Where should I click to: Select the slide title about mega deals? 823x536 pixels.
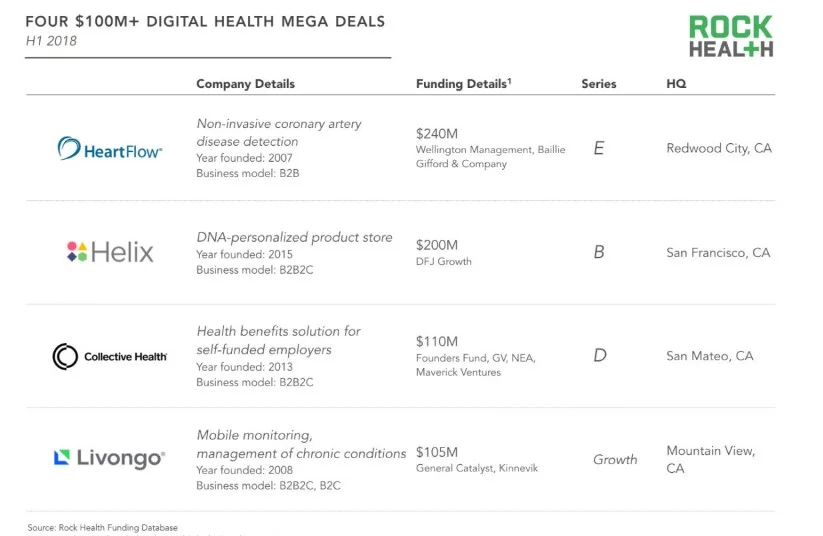(x=204, y=21)
